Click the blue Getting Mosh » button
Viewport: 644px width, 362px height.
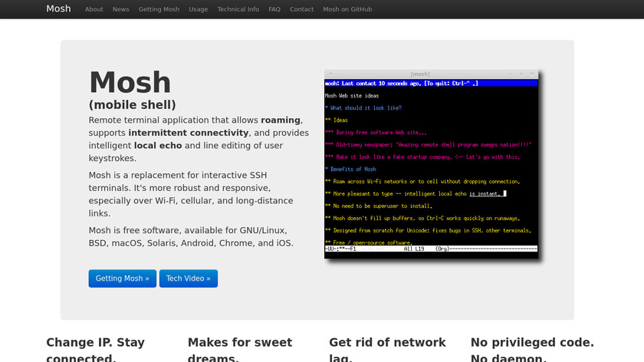[x=123, y=278]
